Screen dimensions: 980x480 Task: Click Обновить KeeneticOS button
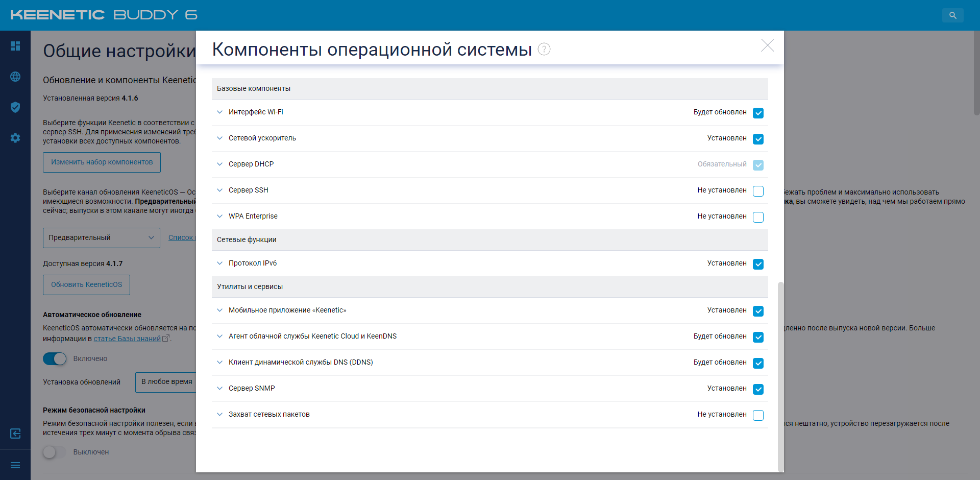coord(86,285)
